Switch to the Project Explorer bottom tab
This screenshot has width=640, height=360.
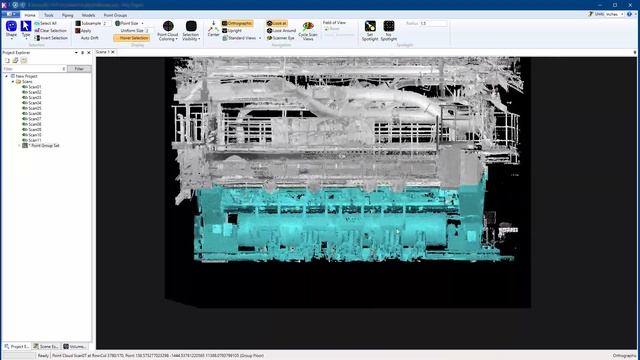tap(17, 346)
